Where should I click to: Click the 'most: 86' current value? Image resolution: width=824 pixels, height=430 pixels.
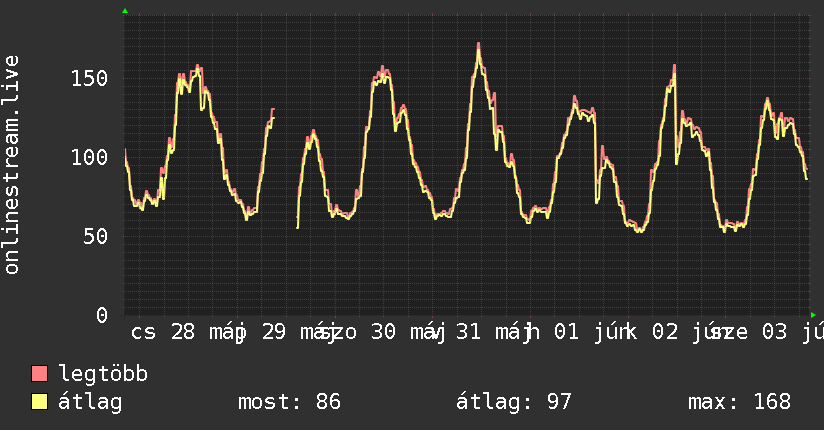click(x=289, y=402)
